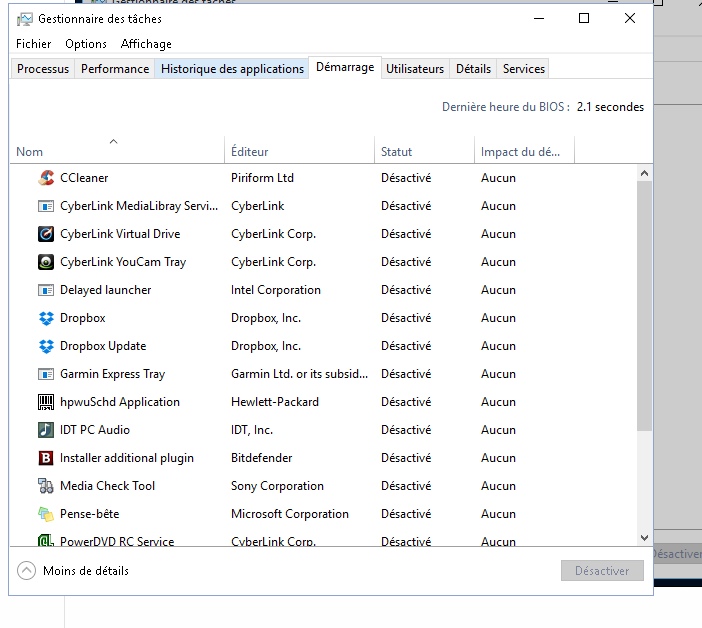Click the Désactiver button
This screenshot has height=628, width=702.
(602, 571)
